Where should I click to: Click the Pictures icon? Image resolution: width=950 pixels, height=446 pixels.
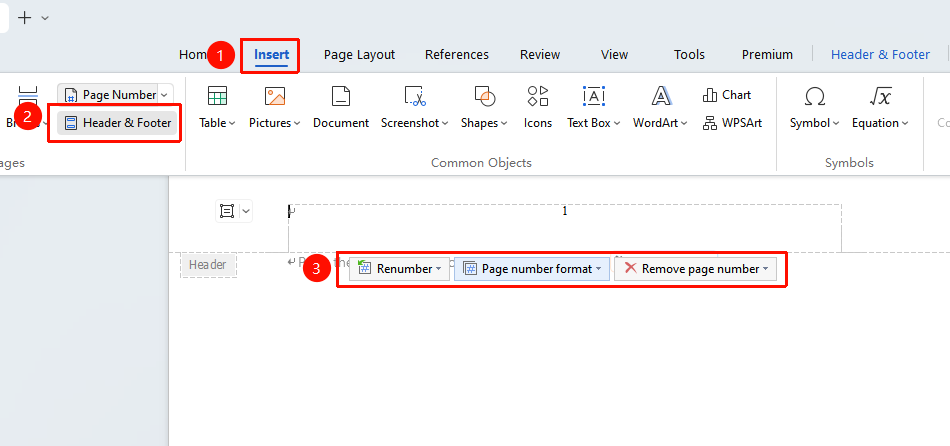(274, 96)
